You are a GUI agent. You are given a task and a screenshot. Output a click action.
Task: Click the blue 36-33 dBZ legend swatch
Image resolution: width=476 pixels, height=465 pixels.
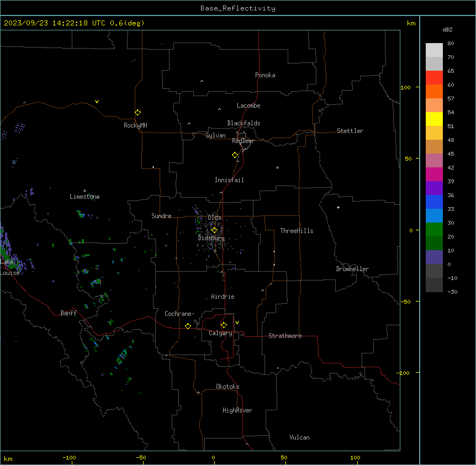[x=434, y=202]
